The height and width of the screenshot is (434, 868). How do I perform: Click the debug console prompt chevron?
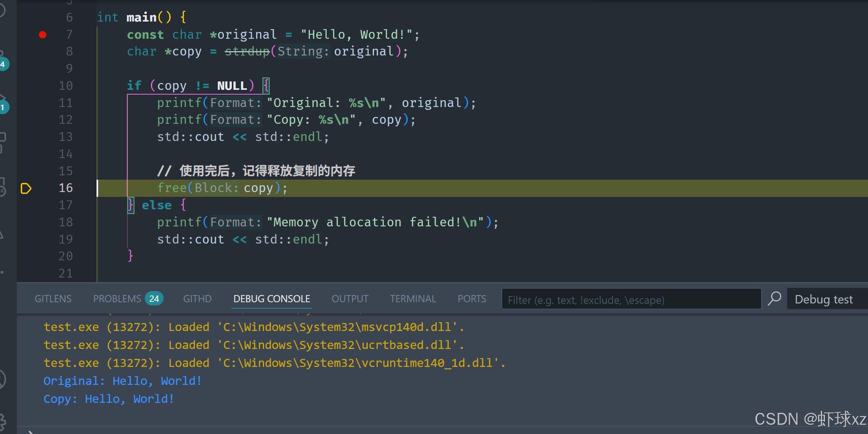(x=31, y=432)
